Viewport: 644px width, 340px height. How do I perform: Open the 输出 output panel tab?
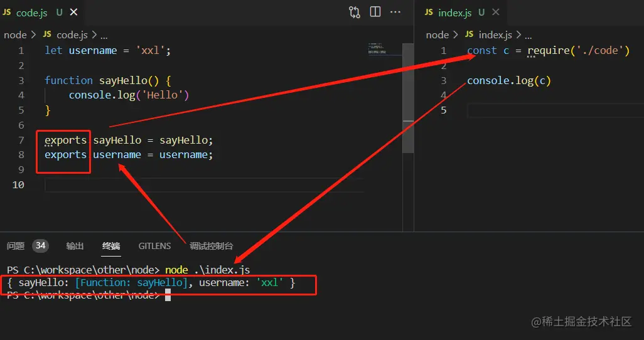click(x=75, y=246)
